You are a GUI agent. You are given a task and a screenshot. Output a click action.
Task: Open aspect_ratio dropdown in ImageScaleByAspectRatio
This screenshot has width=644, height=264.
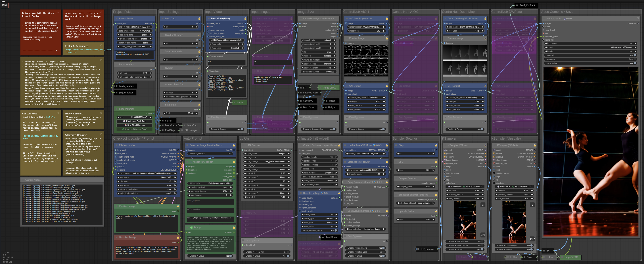point(319,40)
